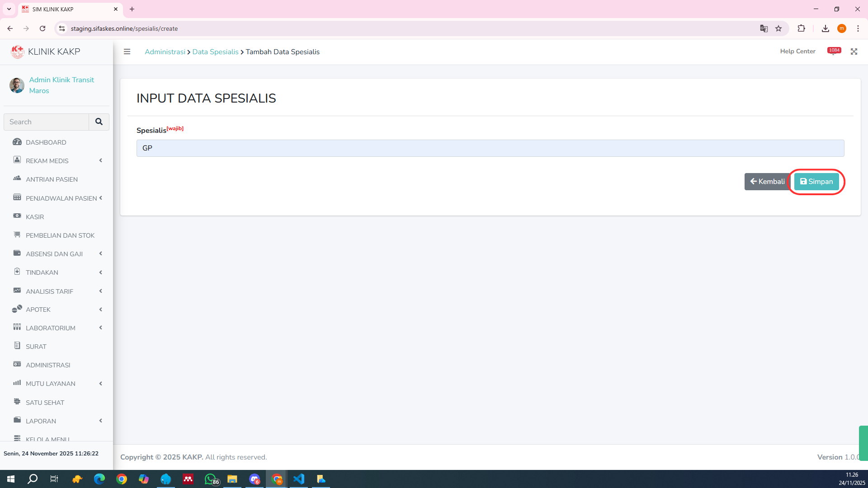Open Google Translate icon in address bar
868x488 pixels.
click(764, 28)
